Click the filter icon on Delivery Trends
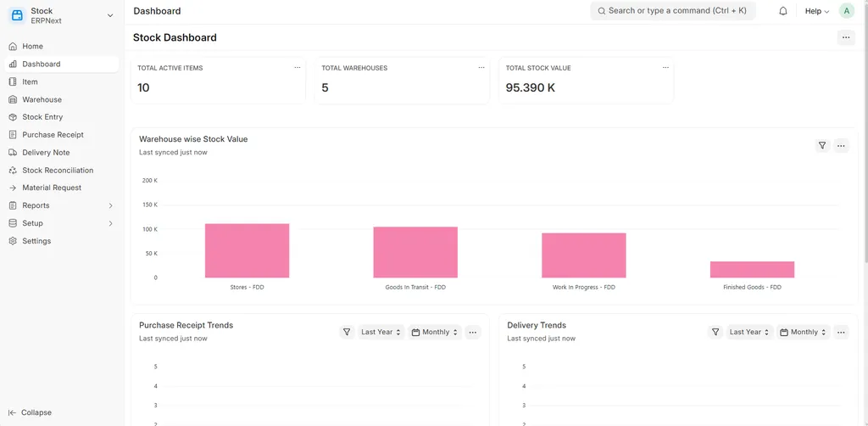Image resolution: width=868 pixels, height=426 pixels. pos(715,333)
